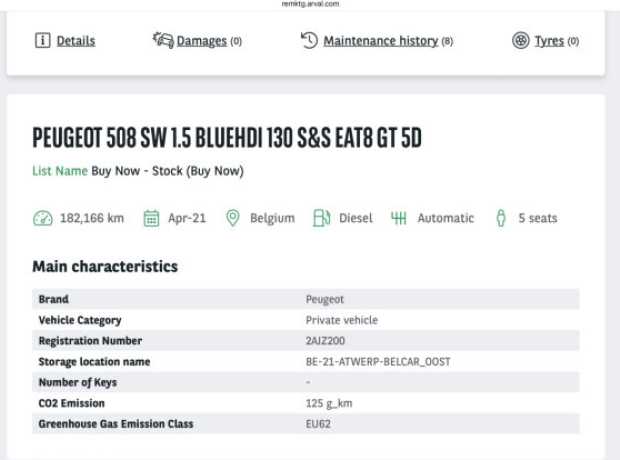Open the Details tab link
620x460 pixels.
(76, 41)
